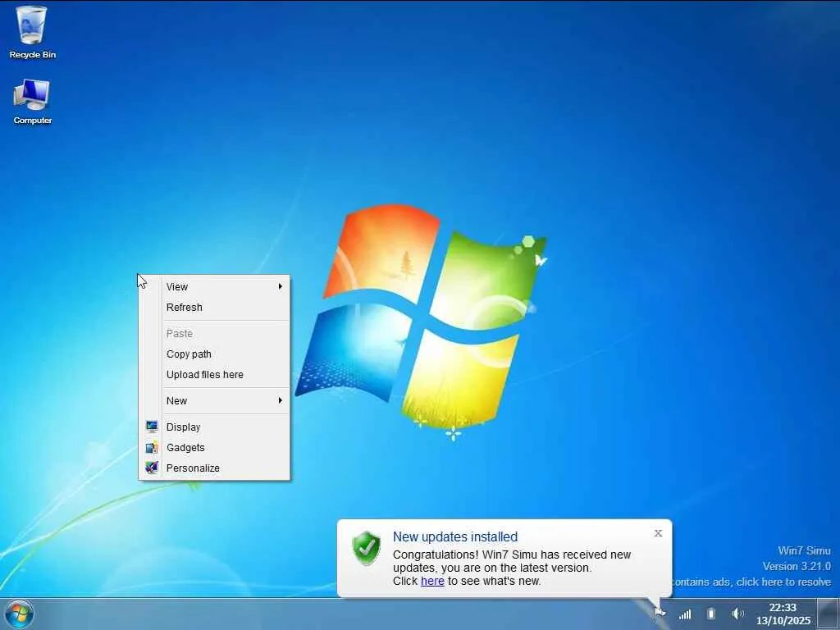Expand the New submenu arrow
Viewport: 840px width, 630px height.
tap(281, 400)
